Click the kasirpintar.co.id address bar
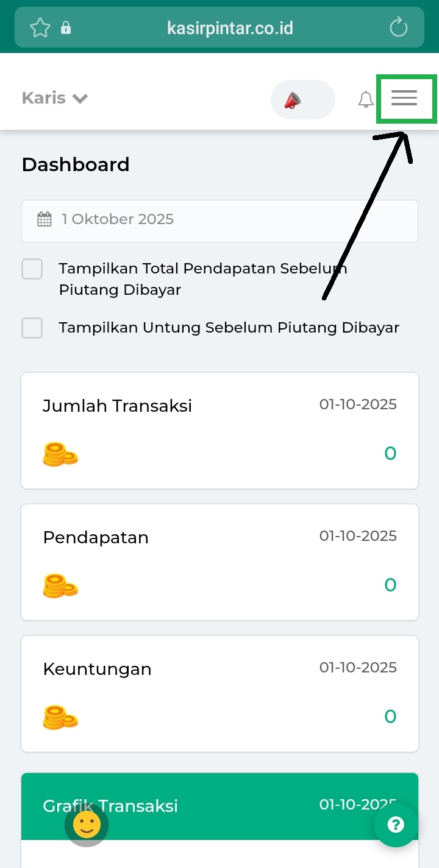The width and height of the screenshot is (439, 868). click(230, 27)
